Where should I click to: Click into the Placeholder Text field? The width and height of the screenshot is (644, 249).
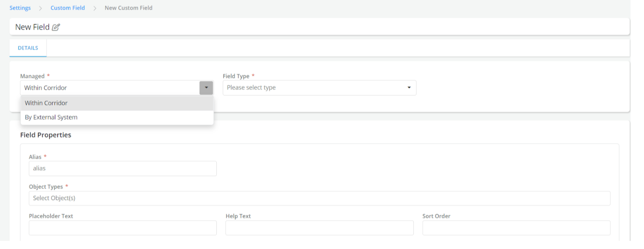pos(122,228)
